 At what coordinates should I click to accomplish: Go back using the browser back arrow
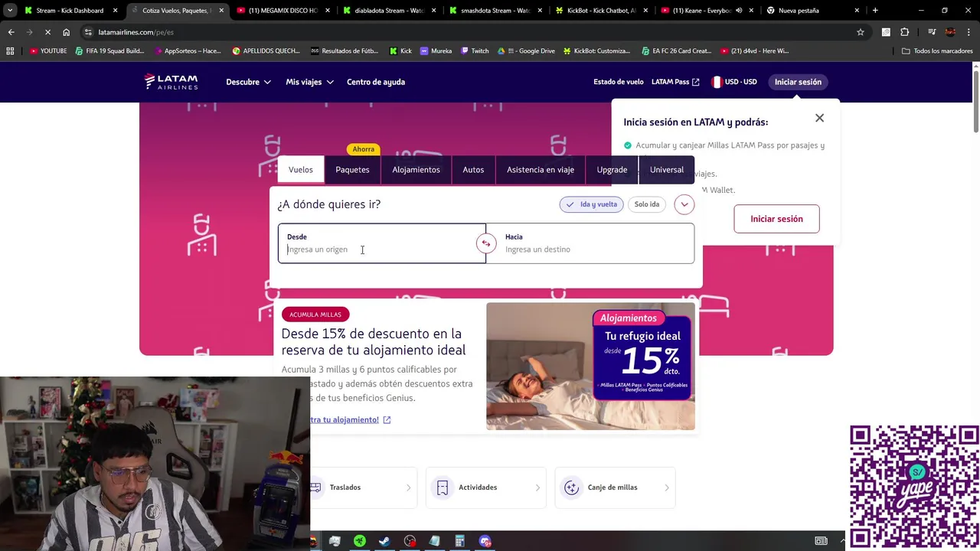click(11, 32)
